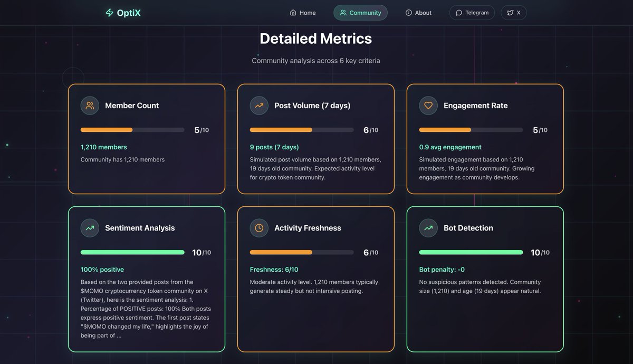633x364 pixels.
Task: Click the Activity Freshness card title
Action: [x=308, y=228]
